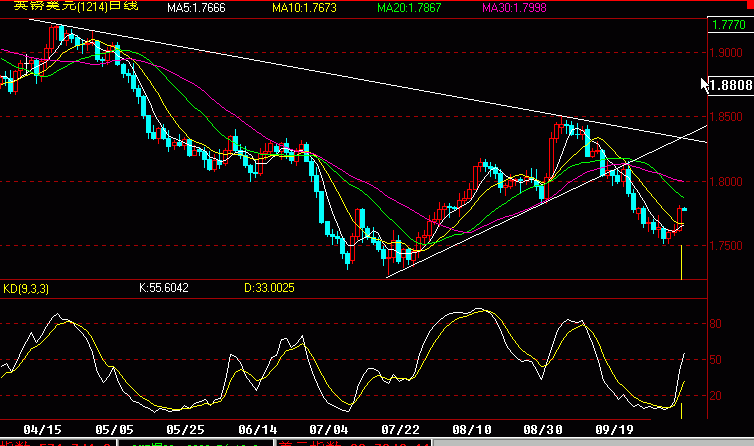Click the latest candlestick at chart's right end
Screen dimensions: 754x446
[684, 209]
